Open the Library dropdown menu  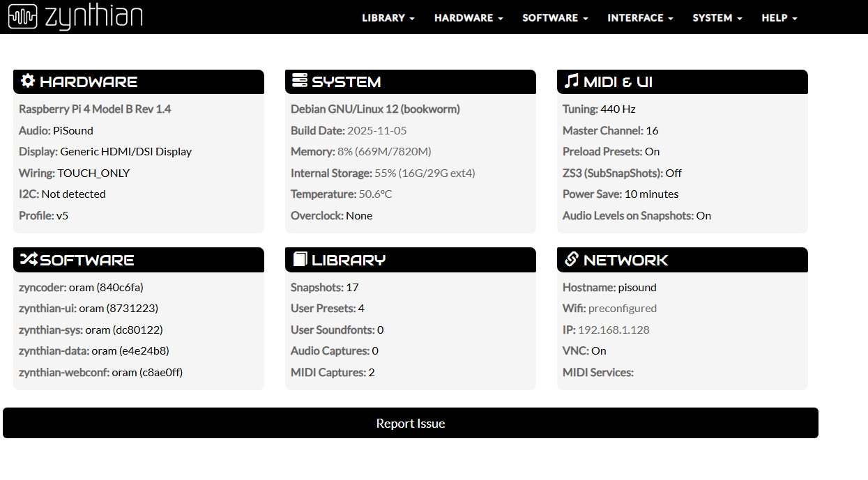(388, 18)
